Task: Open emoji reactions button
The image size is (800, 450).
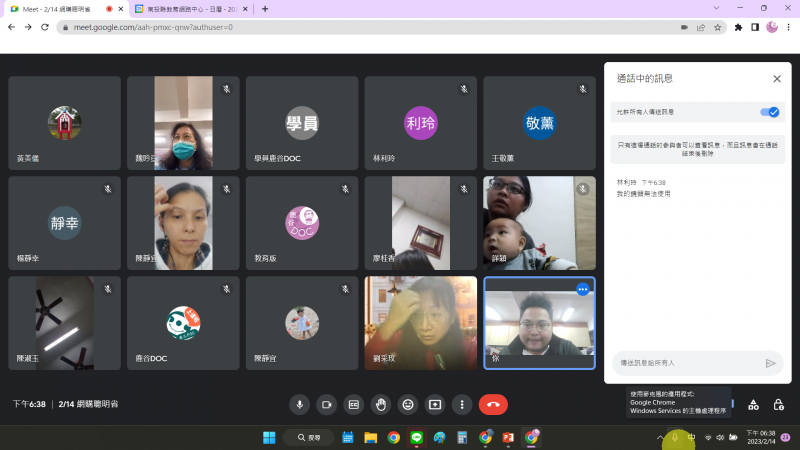Action: coord(408,405)
